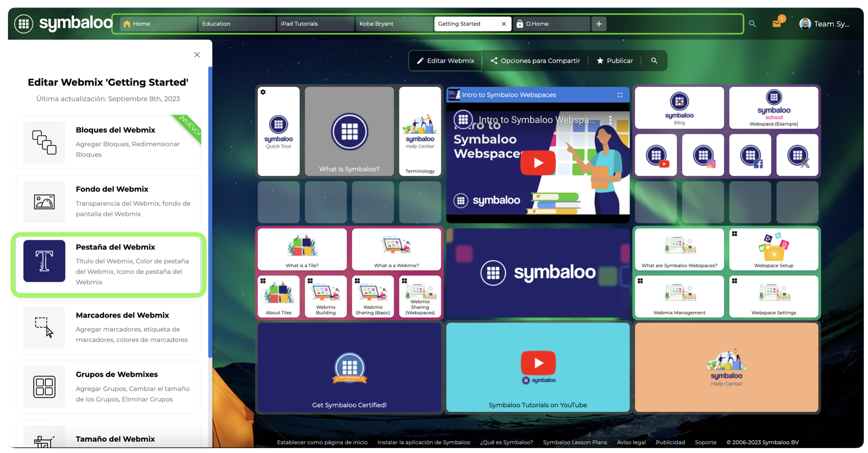
Task: Open Fondo del Webmix option
Action: 108,202
